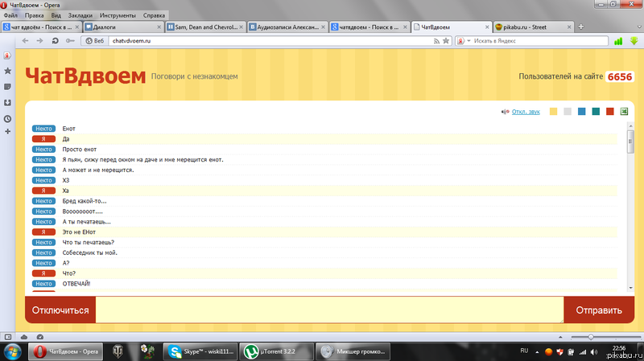This screenshot has height=361, width=644.
Task: Click chat scrollbar down arrow
Action: click(x=631, y=288)
